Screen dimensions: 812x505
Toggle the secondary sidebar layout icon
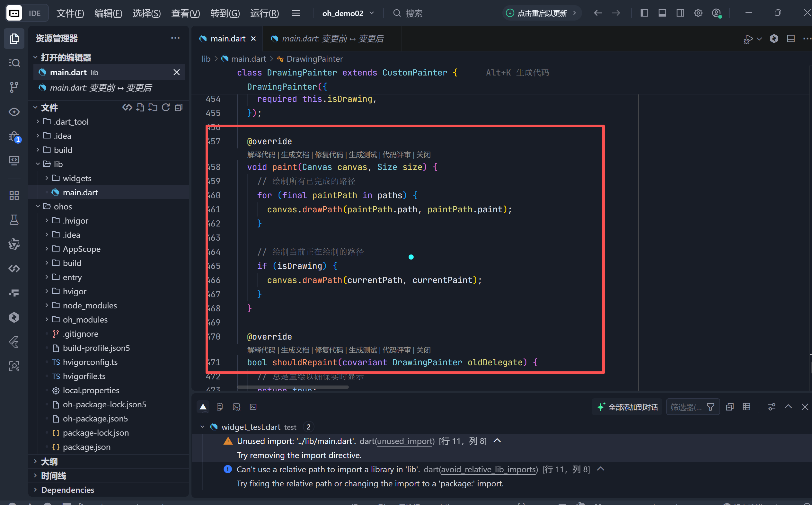click(x=680, y=13)
